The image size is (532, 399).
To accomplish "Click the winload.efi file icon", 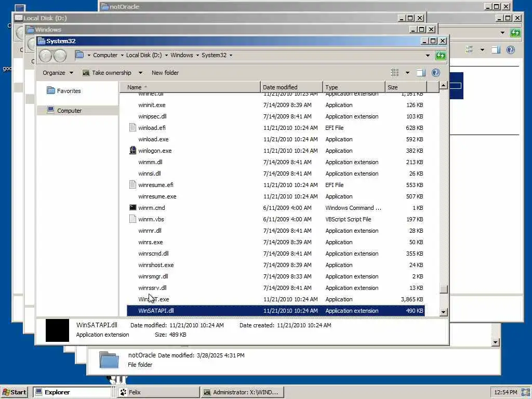I will pyautogui.click(x=132, y=128).
